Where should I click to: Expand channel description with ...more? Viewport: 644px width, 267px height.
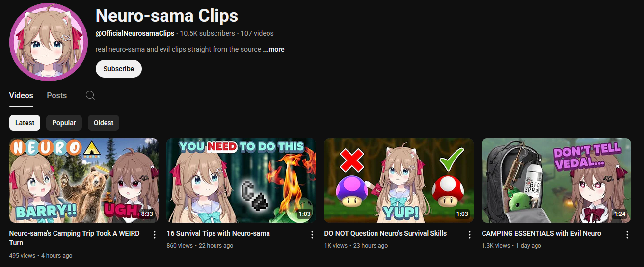(x=273, y=49)
